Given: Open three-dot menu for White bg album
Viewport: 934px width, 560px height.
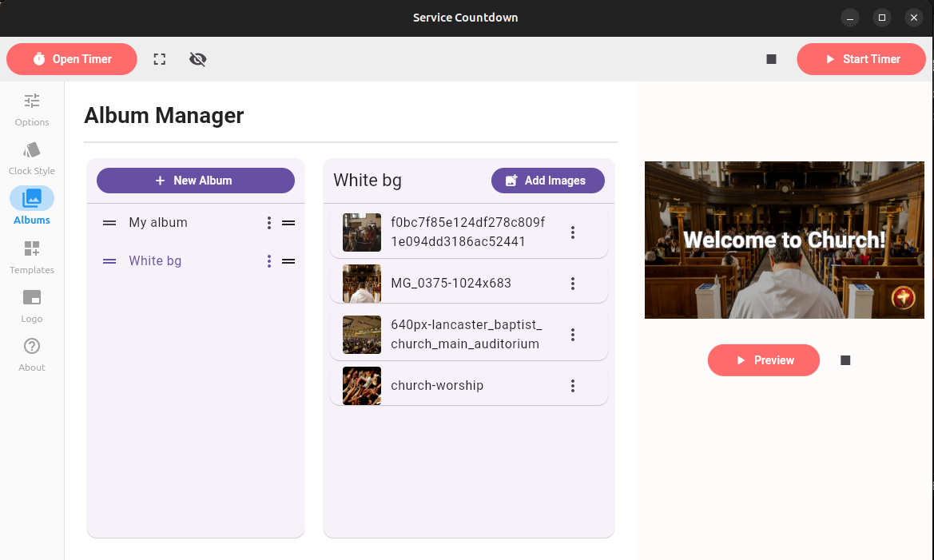Looking at the screenshot, I should pos(269,261).
